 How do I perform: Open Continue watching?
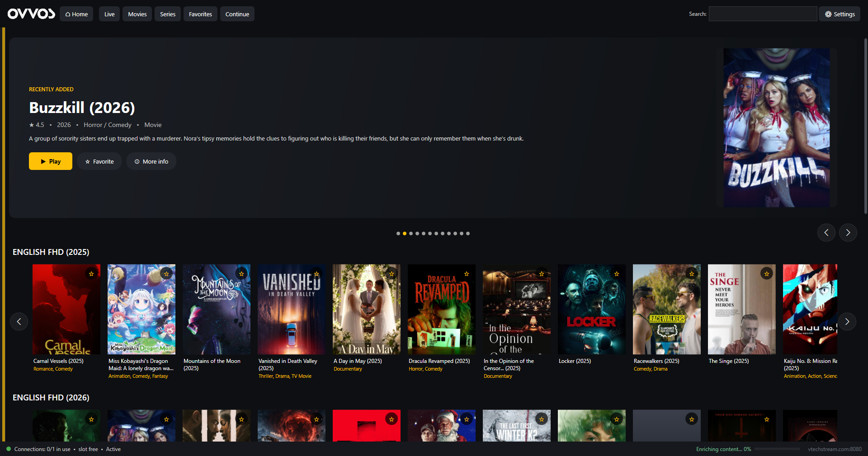(237, 14)
